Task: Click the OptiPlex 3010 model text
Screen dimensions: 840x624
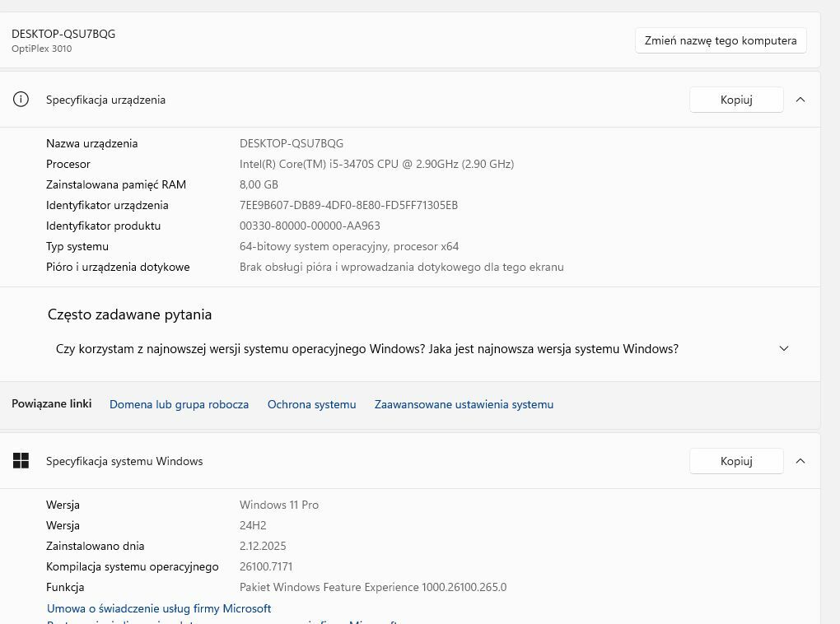Action: [41, 49]
